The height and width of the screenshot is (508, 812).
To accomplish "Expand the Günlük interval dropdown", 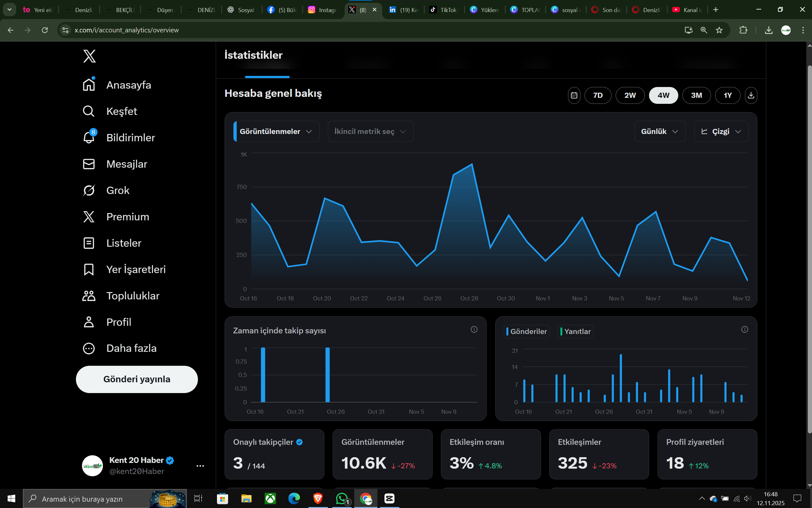I will click(660, 131).
